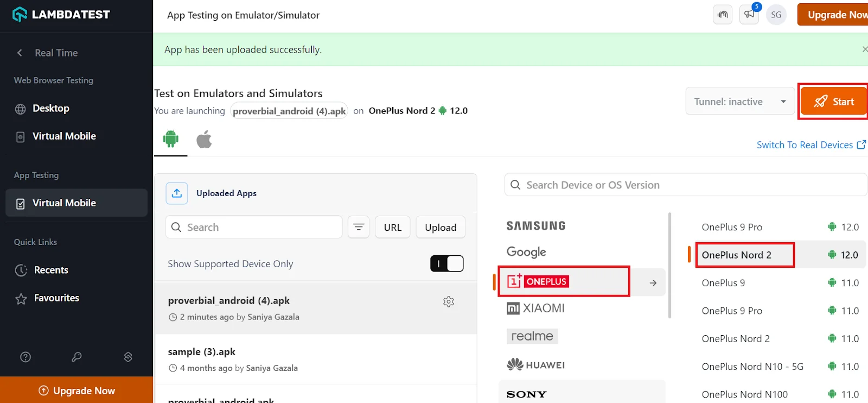Open Virtual Mobile under Web Browser Testing
Viewport: 868px width, 403px height.
click(x=63, y=136)
